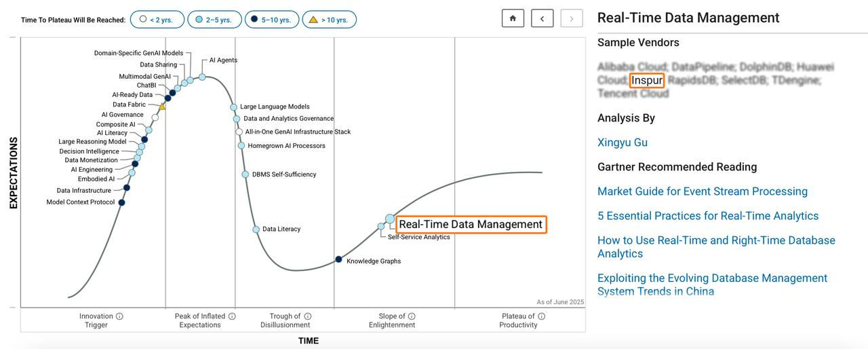Toggle the '2–5 yrs.' plateau filter
Viewport: 868px width, 349px height.
tap(214, 20)
